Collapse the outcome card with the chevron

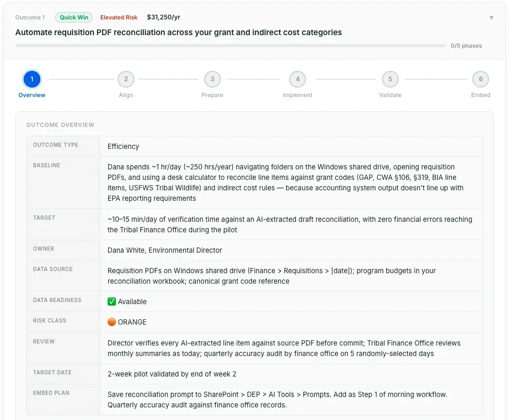tap(492, 17)
